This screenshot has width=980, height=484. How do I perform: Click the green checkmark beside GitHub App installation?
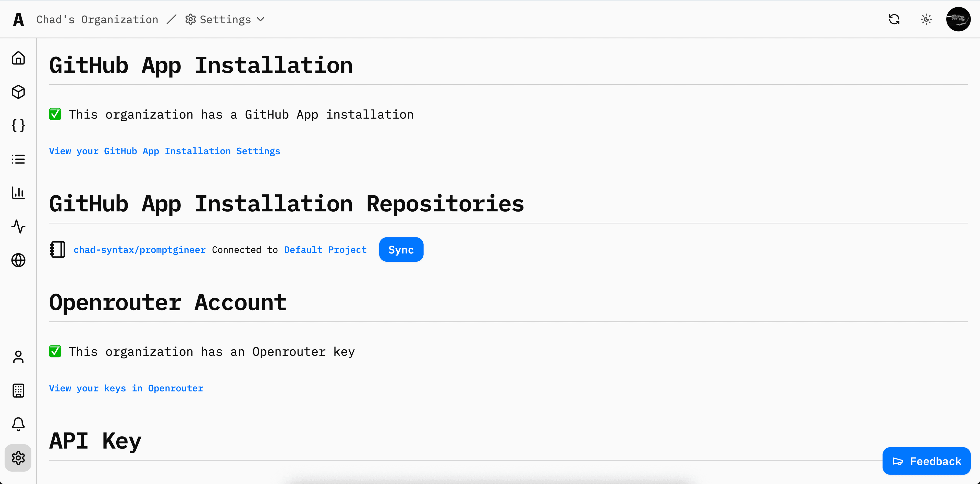[x=55, y=114]
